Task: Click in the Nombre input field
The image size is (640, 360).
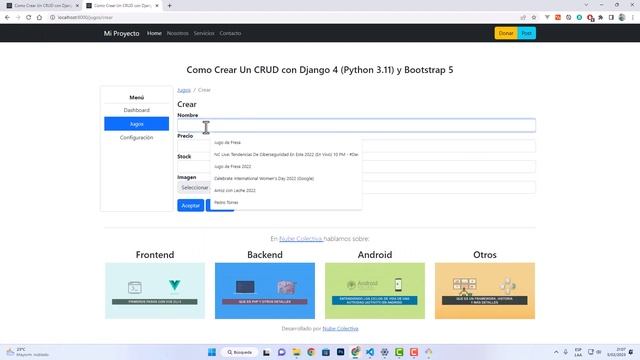Action: pyautogui.click(x=356, y=125)
